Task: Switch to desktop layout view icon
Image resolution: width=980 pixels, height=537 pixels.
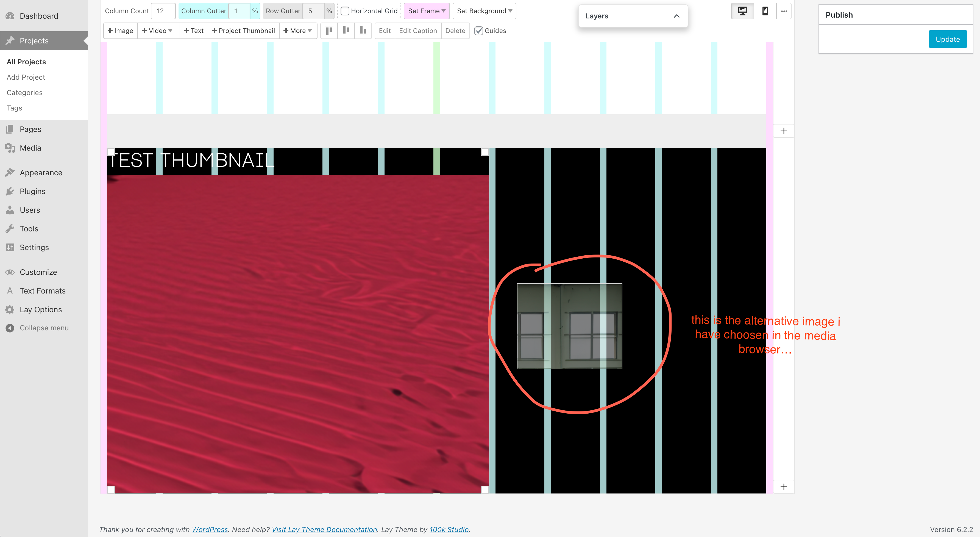Action: pos(742,11)
